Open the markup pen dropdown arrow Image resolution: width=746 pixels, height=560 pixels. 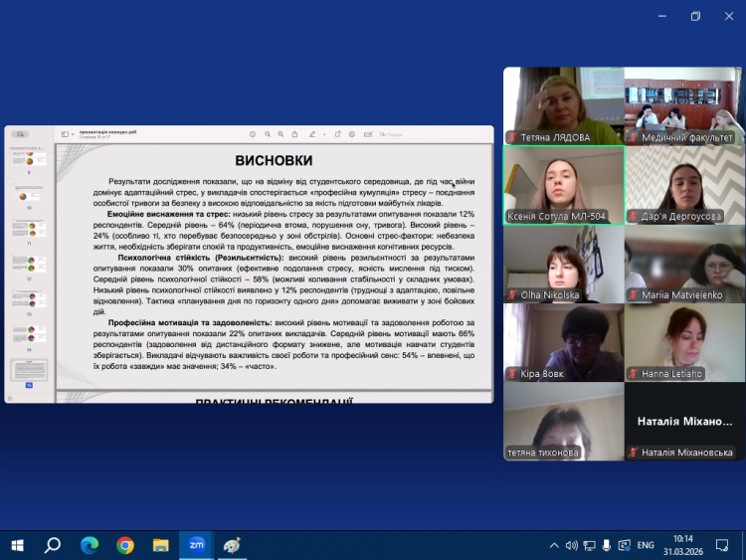323,133
